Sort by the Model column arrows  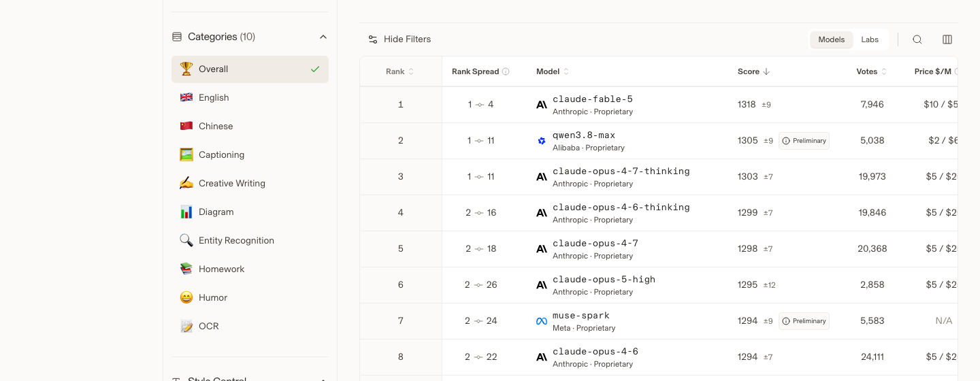[x=566, y=71]
